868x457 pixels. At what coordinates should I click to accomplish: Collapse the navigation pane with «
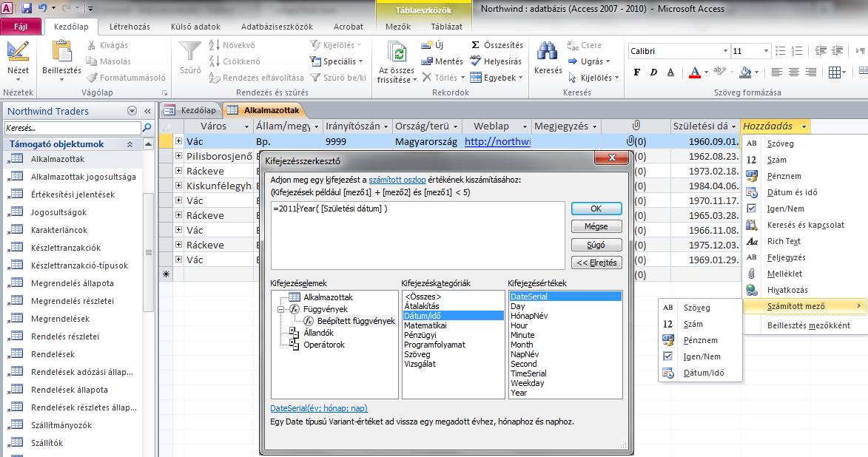click(148, 111)
